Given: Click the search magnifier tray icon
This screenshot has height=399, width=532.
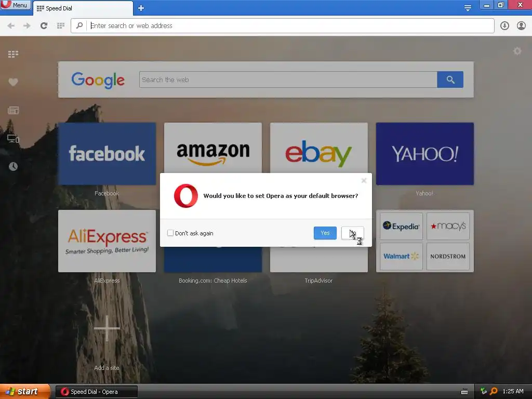Looking at the screenshot, I should [x=494, y=391].
